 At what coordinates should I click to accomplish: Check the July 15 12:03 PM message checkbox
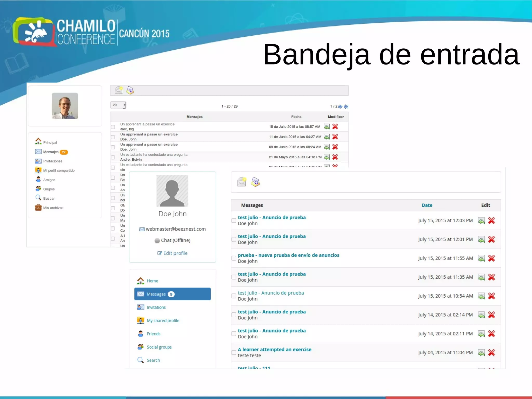[234, 220]
